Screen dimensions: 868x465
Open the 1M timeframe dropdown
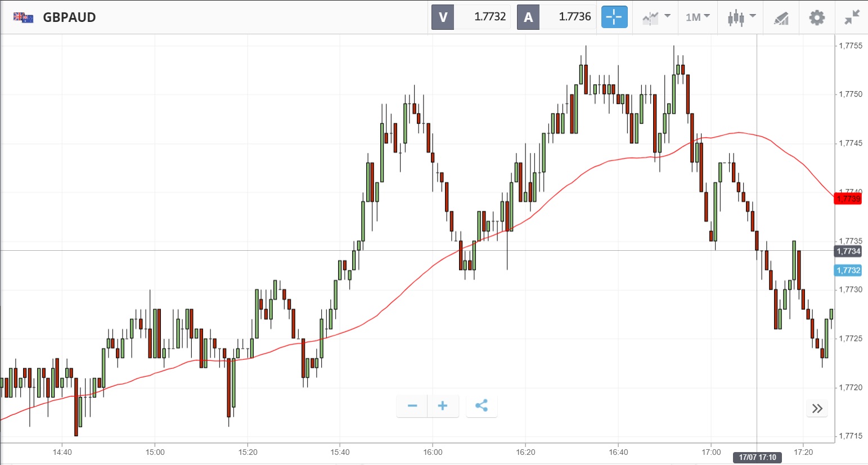[x=698, y=17]
